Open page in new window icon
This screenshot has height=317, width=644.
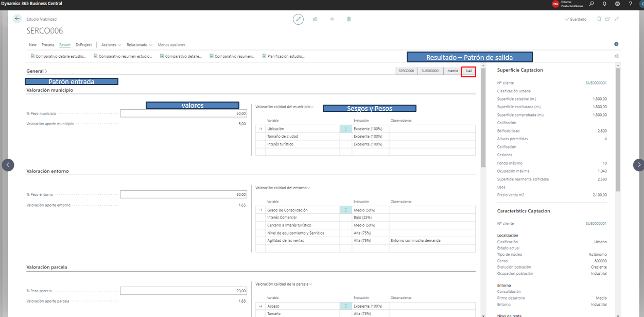(607, 19)
